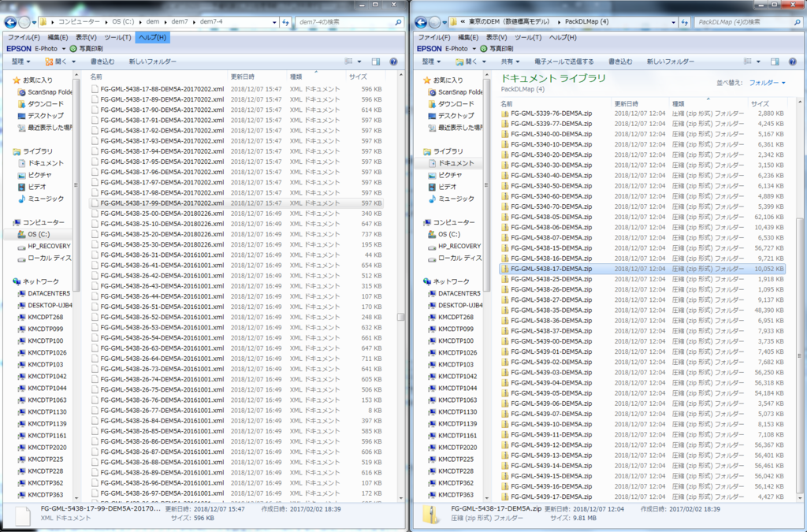Click dem7 breadcrumb in left address bar
The width and height of the screenshot is (807, 532).
(180, 22)
